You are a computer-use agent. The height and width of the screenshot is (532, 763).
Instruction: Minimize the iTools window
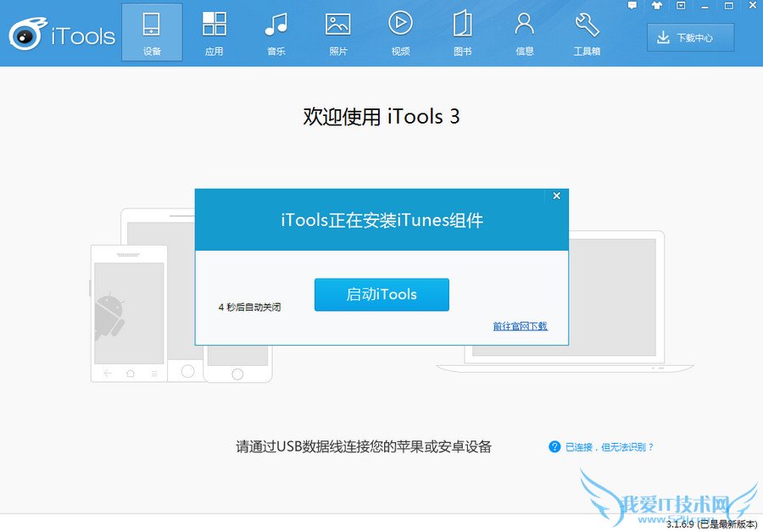coord(705,6)
